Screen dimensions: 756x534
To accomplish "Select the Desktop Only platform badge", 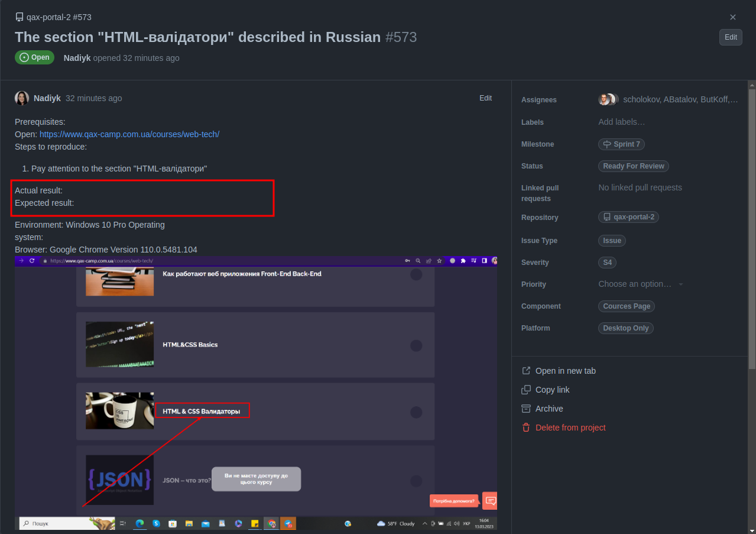I will coord(625,328).
